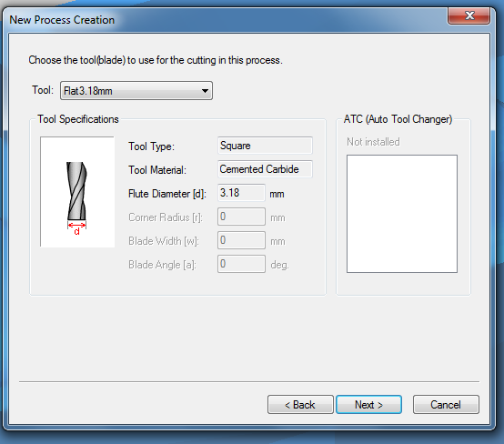Click the Corner Radius value field
This screenshot has width=504, height=444.
coord(241,217)
